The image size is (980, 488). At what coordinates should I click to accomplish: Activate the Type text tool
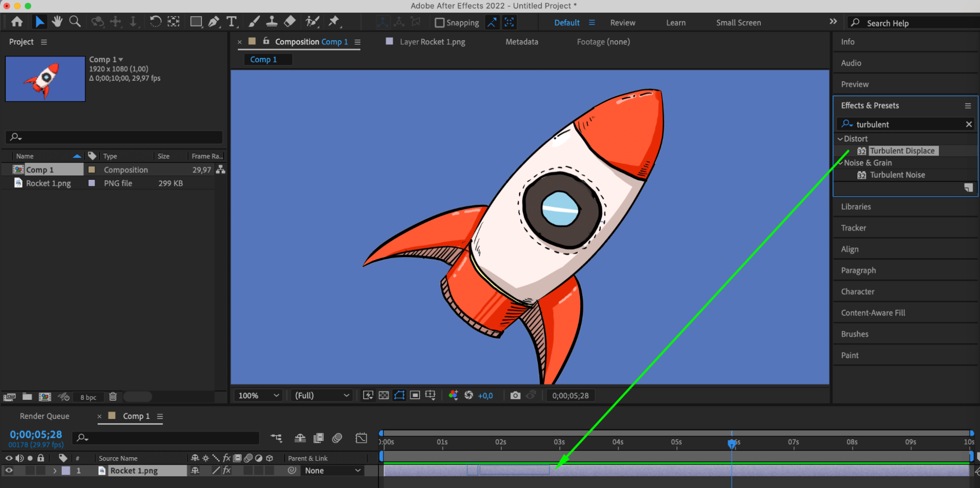pyautogui.click(x=231, y=22)
